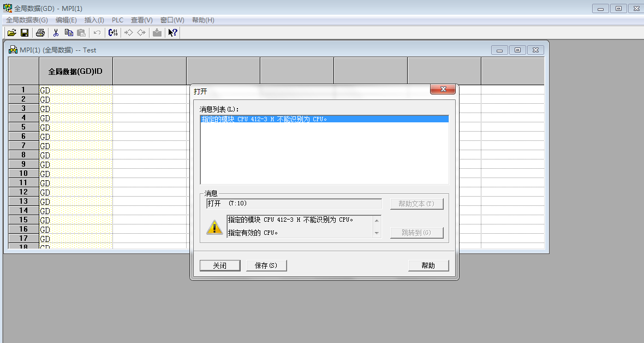The width and height of the screenshot is (644, 343).
Task: Minimize the MPI(1) child window
Action: [x=499, y=50]
